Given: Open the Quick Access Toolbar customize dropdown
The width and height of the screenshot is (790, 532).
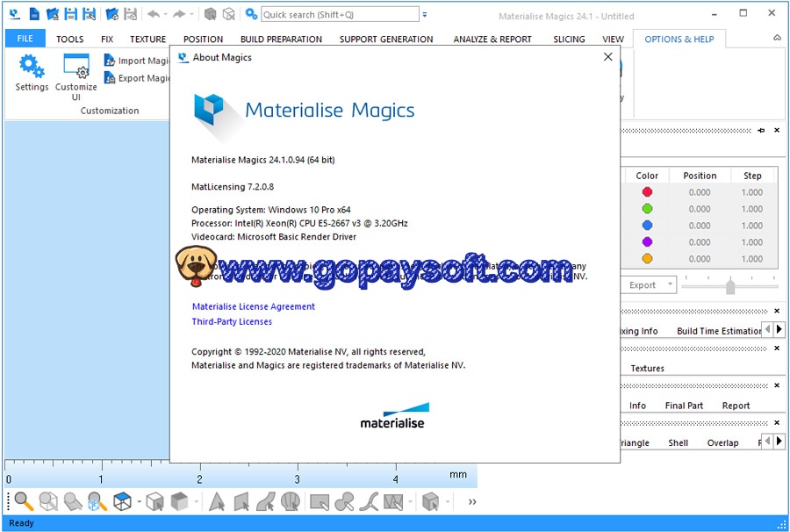Looking at the screenshot, I should click(425, 15).
